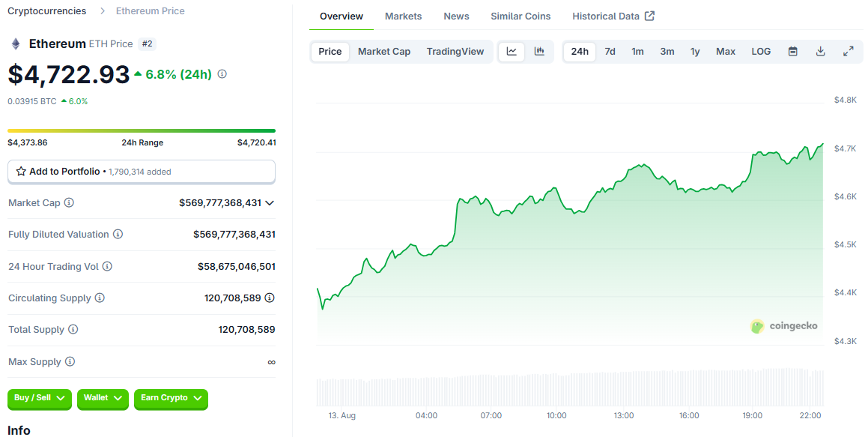
Task: Open the calendar date range picker
Action: click(792, 52)
